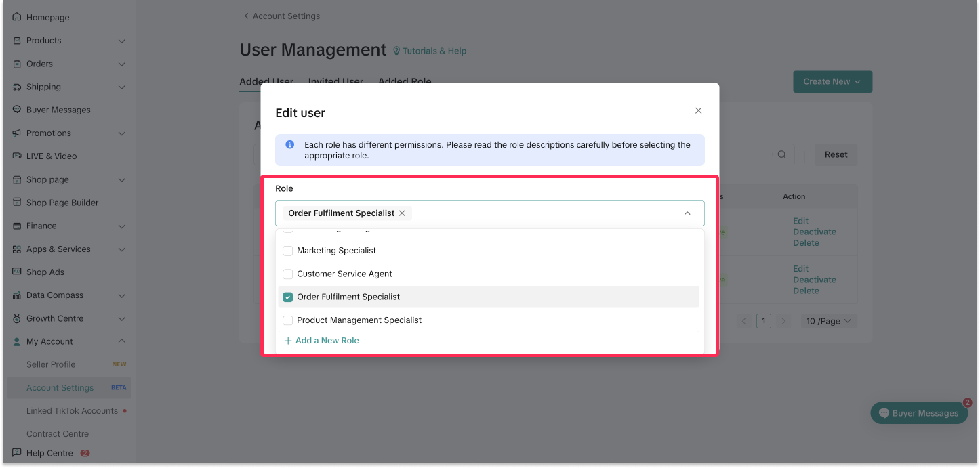Click the floating Buyer Messages button

pos(919,413)
